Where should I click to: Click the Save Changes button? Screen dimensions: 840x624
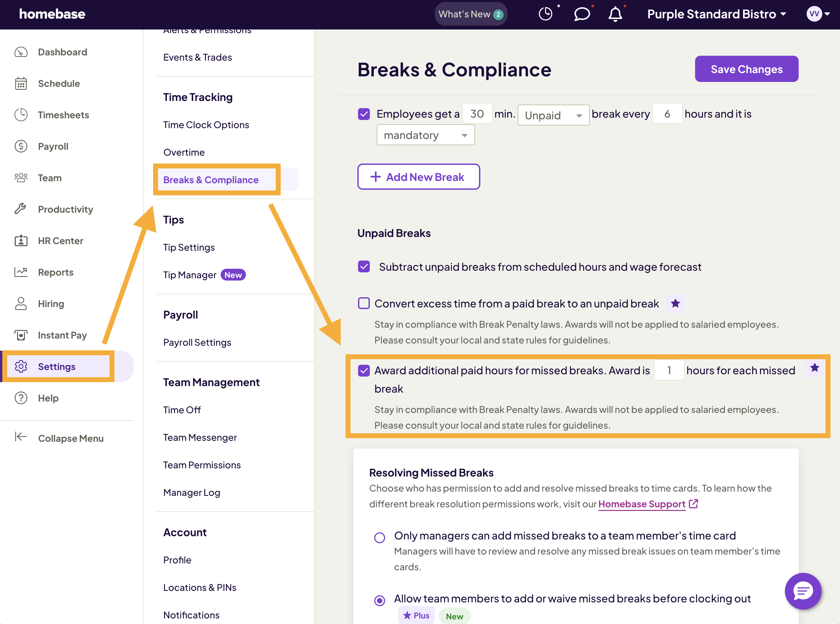pyautogui.click(x=746, y=69)
